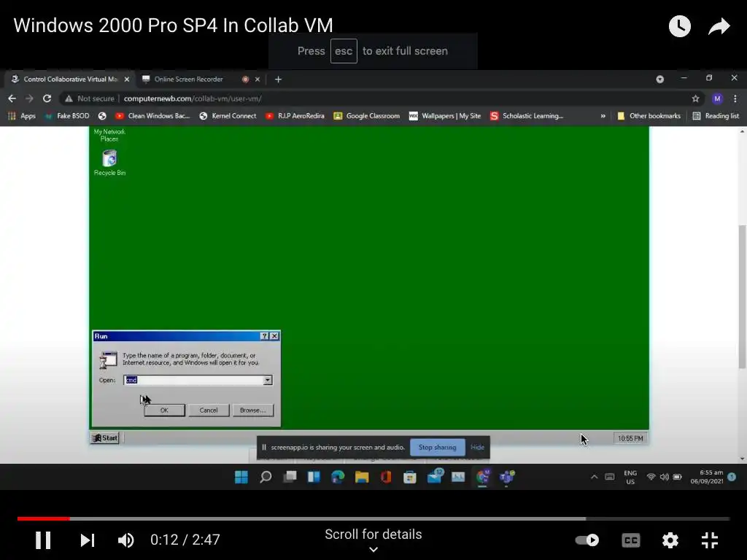Expand the Run Open dropdown arrow
The image size is (747, 560).
268,380
